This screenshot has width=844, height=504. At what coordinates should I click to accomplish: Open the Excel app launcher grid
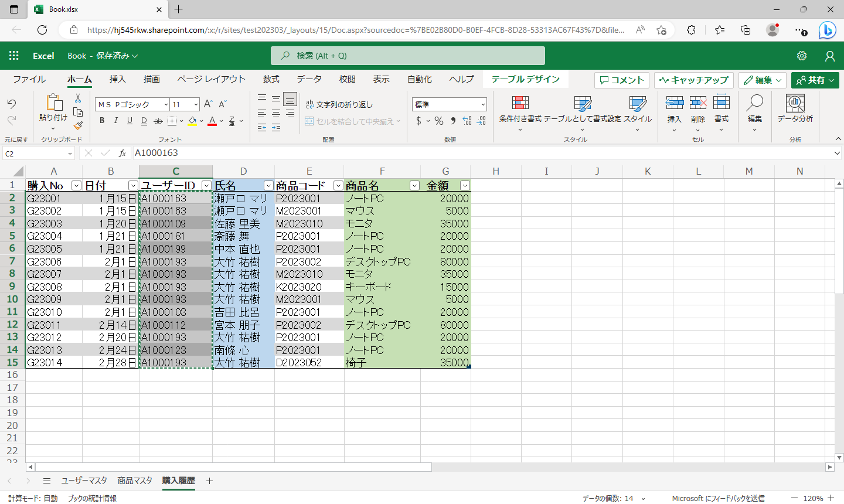14,56
